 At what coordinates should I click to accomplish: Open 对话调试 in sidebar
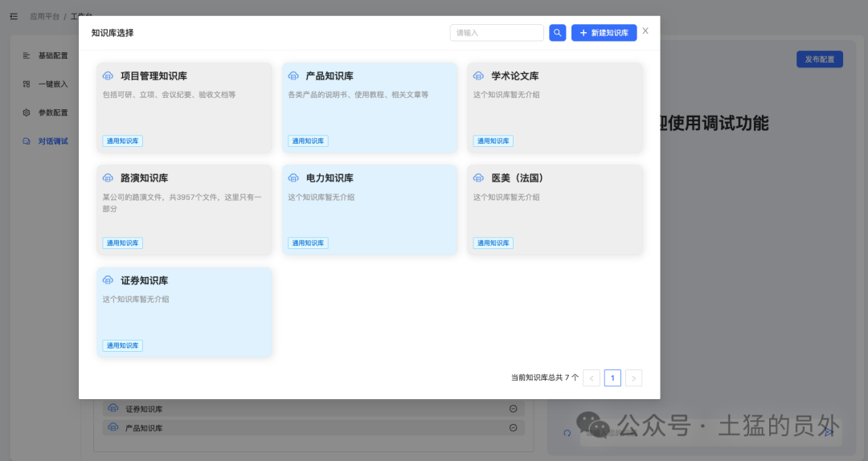tap(53, 141)
